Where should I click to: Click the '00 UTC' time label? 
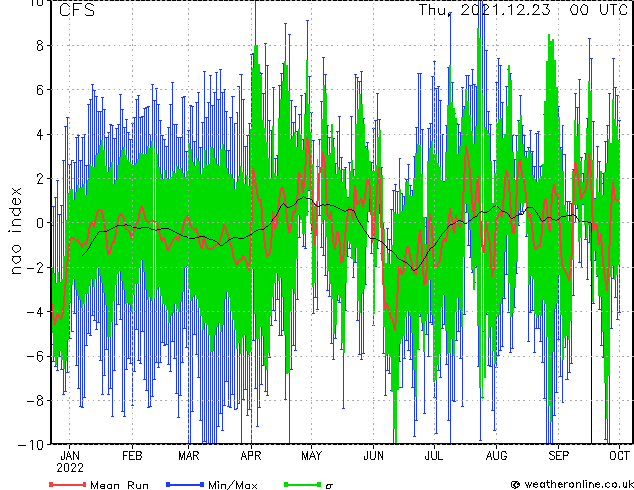tap(599, 10)
